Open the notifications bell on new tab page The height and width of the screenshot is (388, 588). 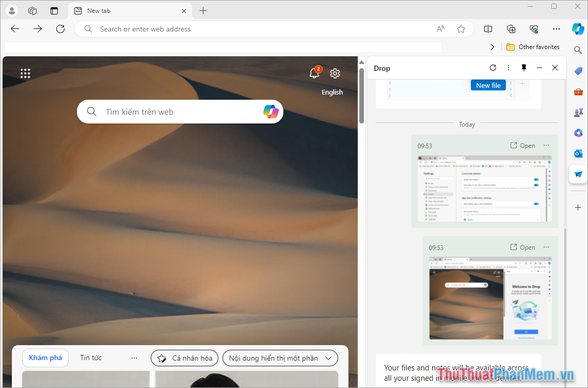[x=315, y=73]
